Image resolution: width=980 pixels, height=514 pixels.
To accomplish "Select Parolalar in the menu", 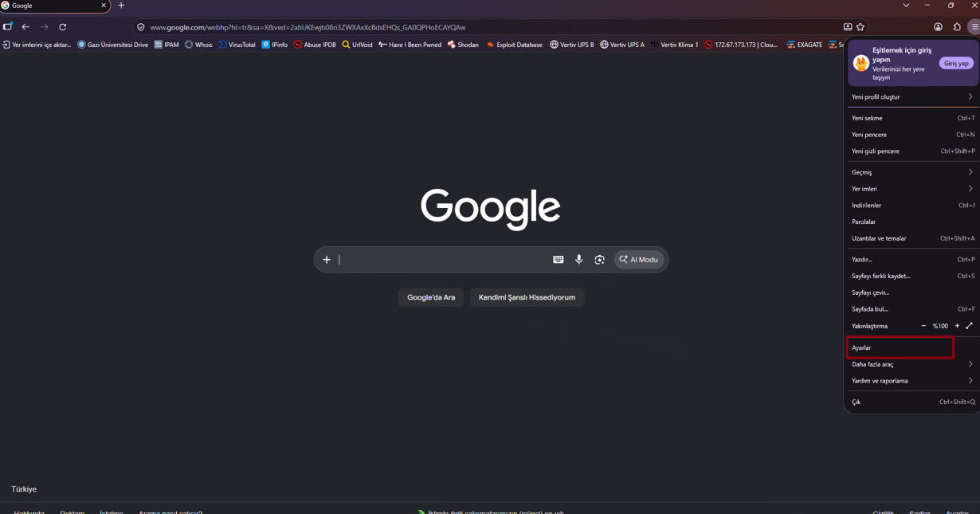I will click(x=912, y=222).
